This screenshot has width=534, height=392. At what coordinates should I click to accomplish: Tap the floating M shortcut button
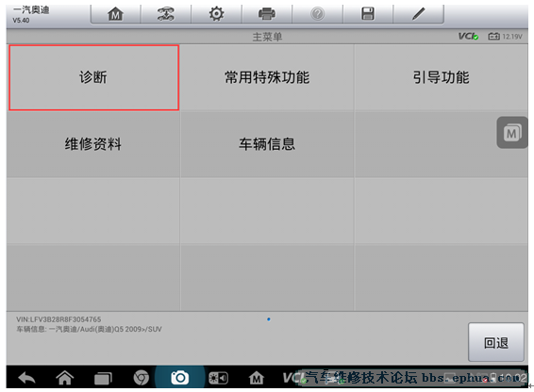512,133
